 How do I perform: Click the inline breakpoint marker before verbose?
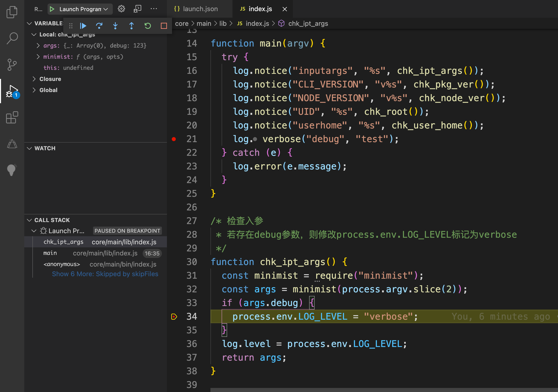[255, 139]
